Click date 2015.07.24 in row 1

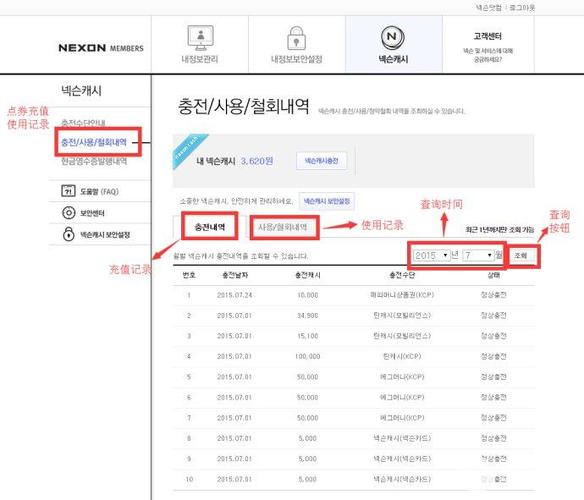point(235,295)
